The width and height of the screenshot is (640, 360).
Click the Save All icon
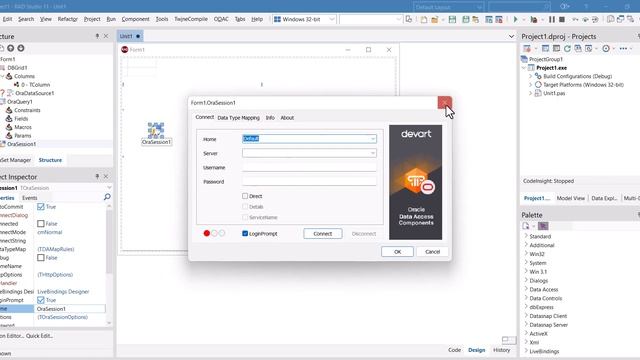pos(466,19)
